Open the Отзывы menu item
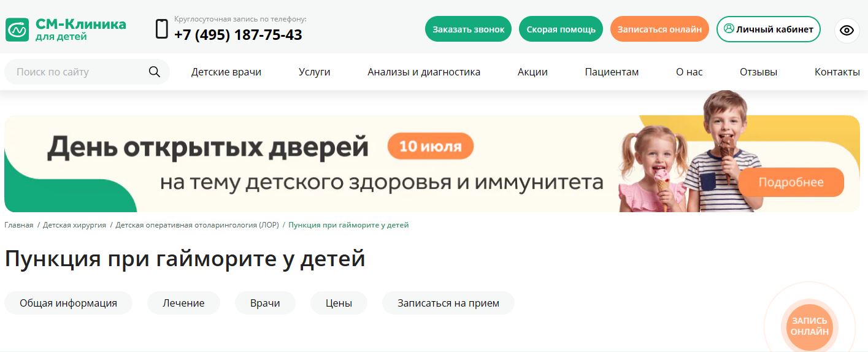 click(758, 72)
